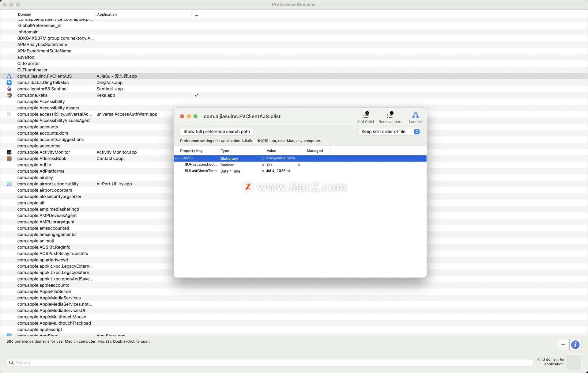Viewport: 588px width, 373px height.
Task: Select the CLExporter domain row
Action: (x=294, y=64)
